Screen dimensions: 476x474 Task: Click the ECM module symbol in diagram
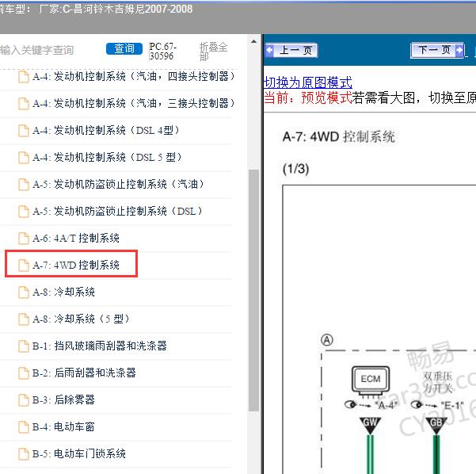tap(371, 381)
